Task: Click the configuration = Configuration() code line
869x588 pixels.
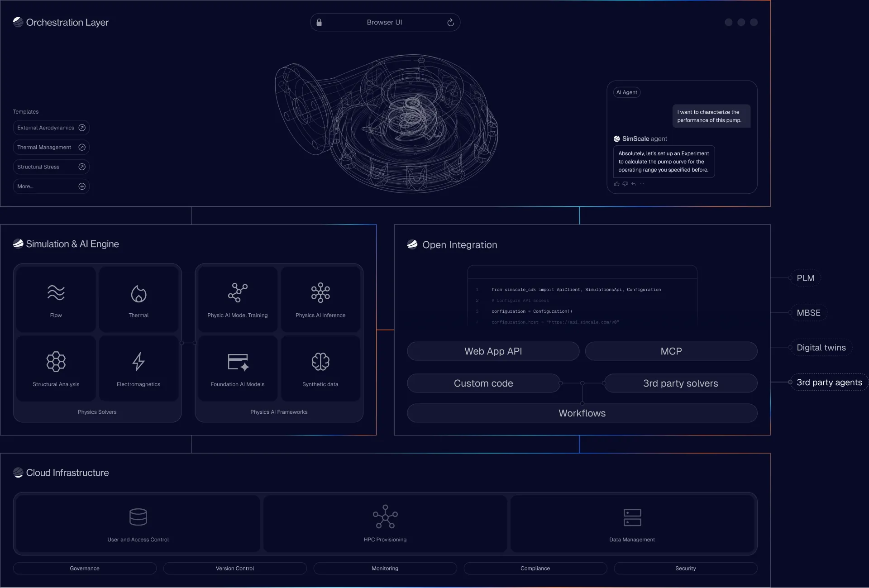Action: (x=532, y=311)
